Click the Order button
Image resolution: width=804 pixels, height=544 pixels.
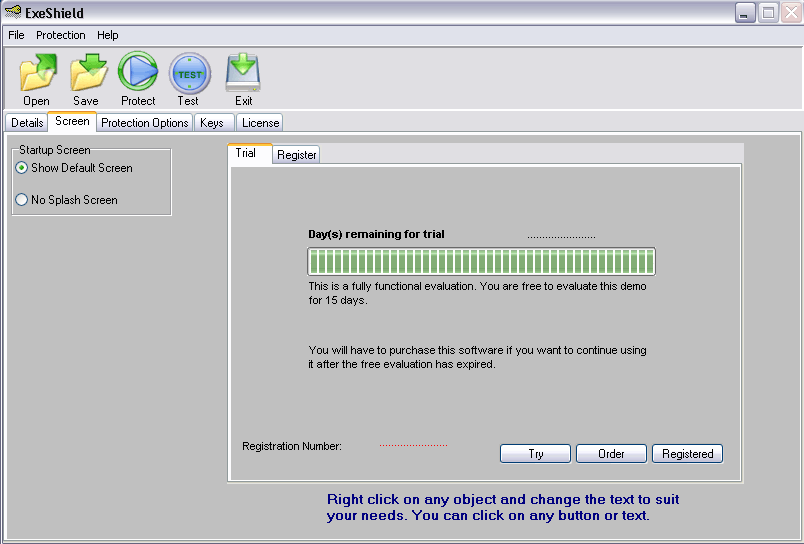(x=611, y=454)
